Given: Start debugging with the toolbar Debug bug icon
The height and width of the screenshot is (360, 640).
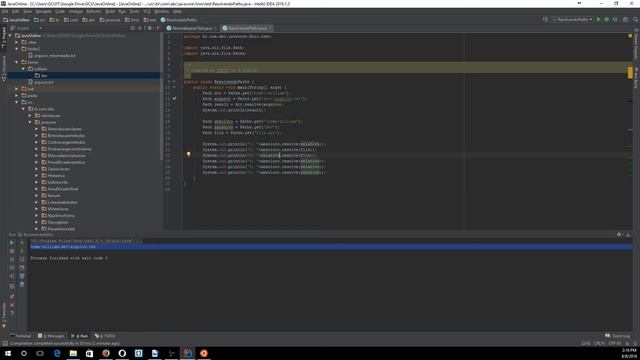Looking at the screenshot, I should (607, 19).
